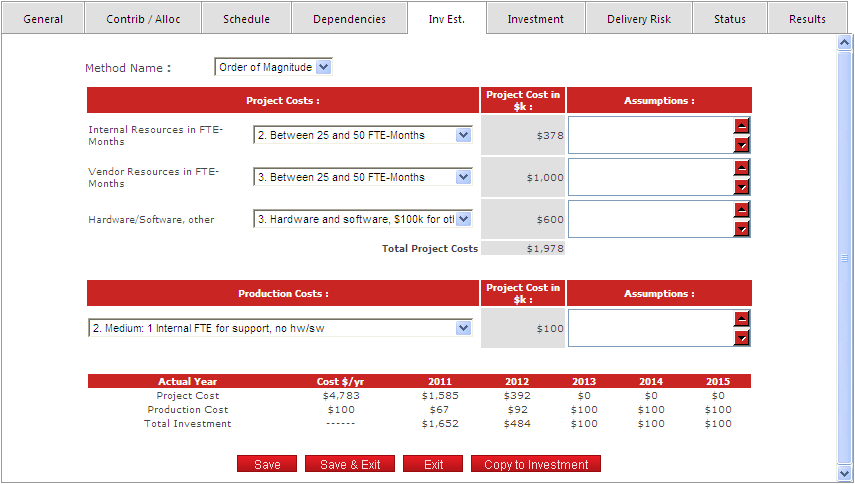This screenshot has width=855, height=484.
Task: Click down arrow in Hardware/Software assumptions box
Action: click(741, 229)
